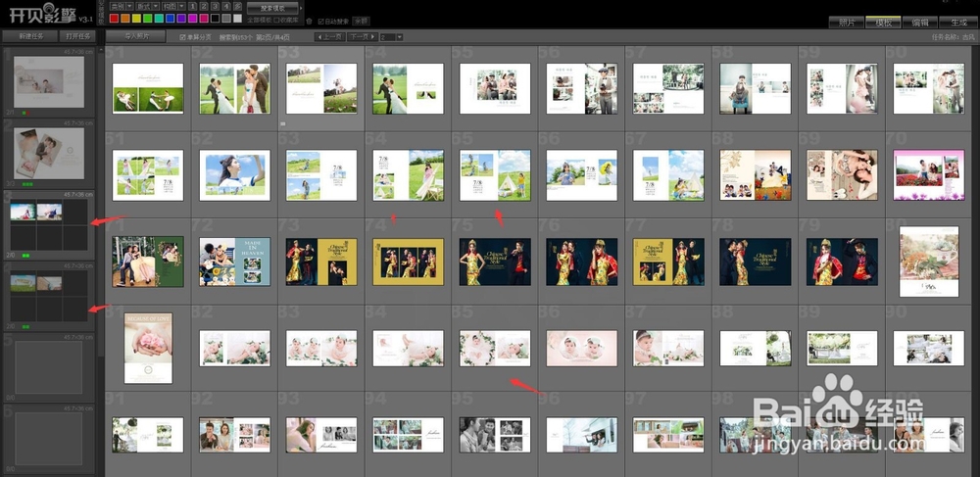
Task: Click the 导入照片 import photos button
Action: (x=135, y=36)
